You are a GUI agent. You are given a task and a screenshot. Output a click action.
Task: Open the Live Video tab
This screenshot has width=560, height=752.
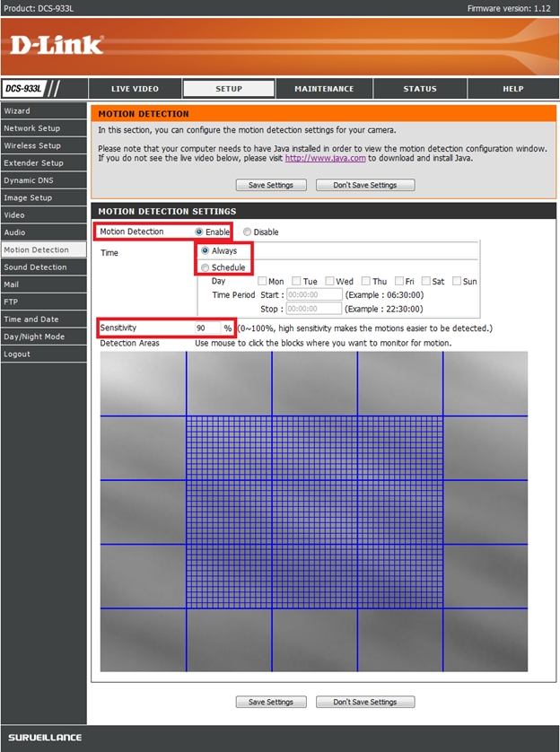(135, 89)
